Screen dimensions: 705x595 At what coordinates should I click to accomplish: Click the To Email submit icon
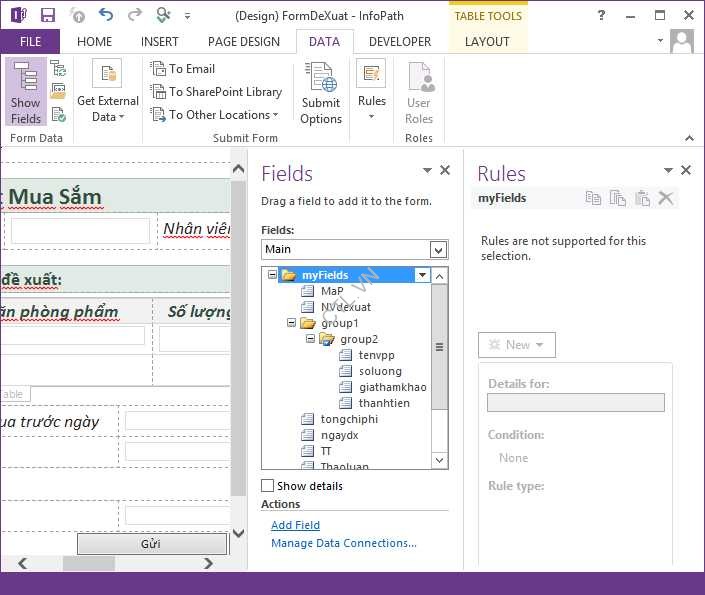coord(183,69)
